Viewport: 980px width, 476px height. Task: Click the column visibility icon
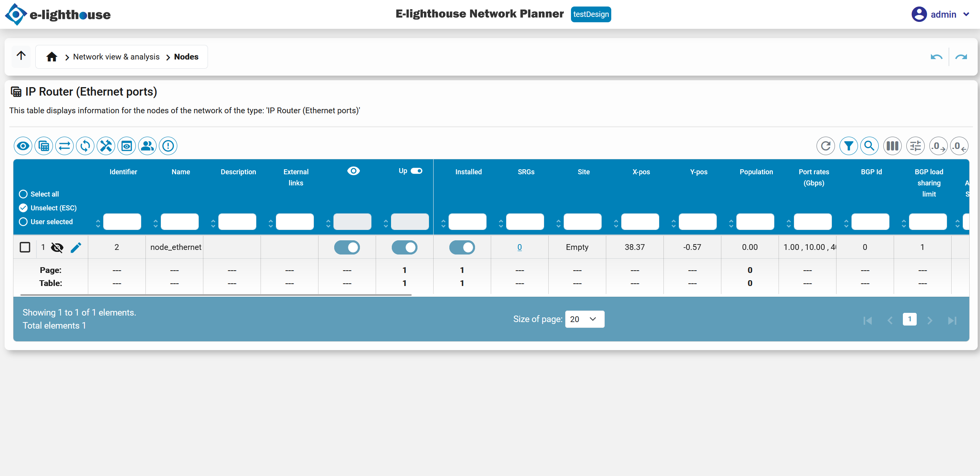point(892,146)
